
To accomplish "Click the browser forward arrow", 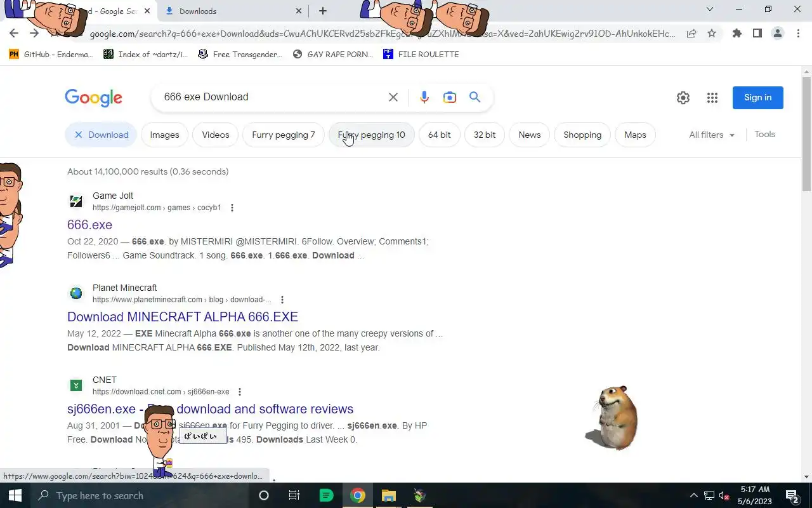I will click(x=34, y=34).
